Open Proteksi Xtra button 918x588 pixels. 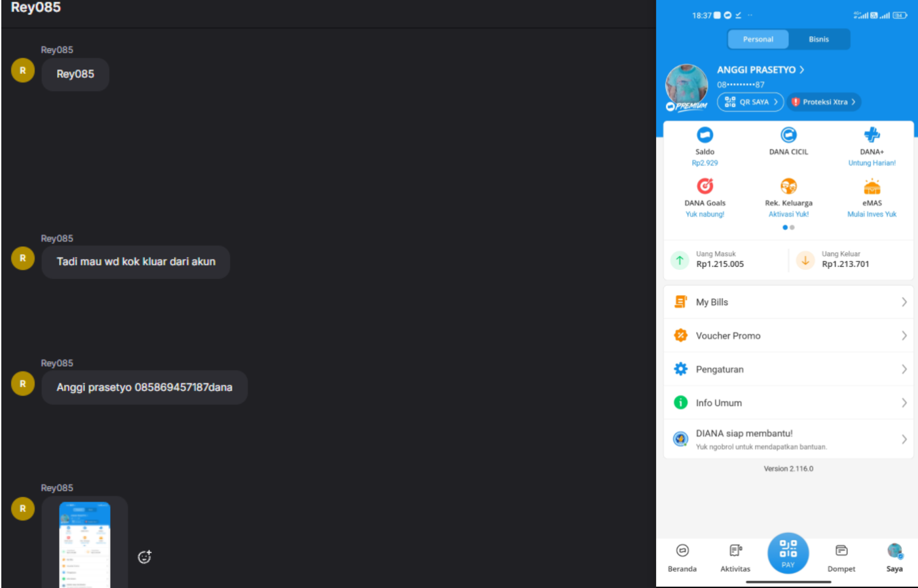tap(824, 102)
